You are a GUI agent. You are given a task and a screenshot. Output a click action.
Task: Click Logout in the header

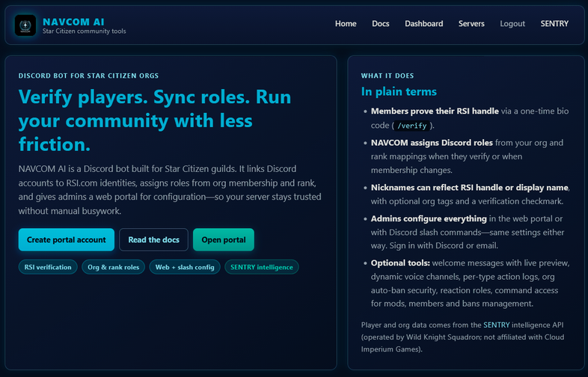pyautogui.click(x=512, y=24)
